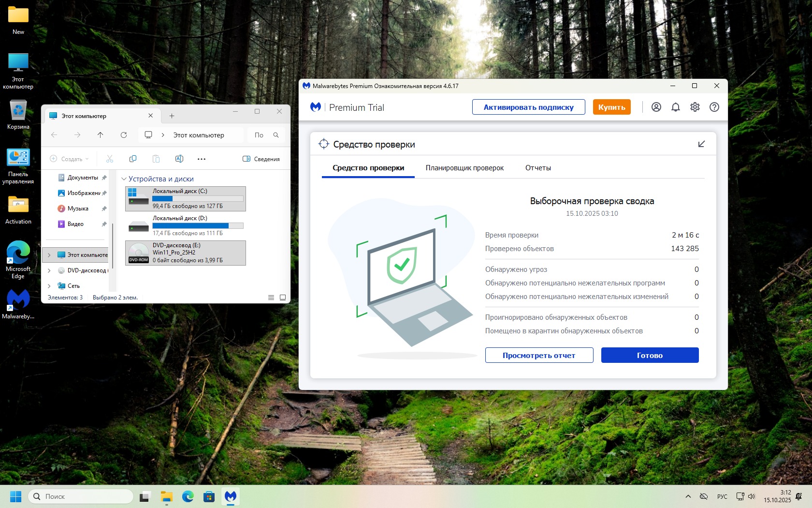812x508 pixels.
Task: Open Malwarebytes notifications bell
Action: click(675, 107)
